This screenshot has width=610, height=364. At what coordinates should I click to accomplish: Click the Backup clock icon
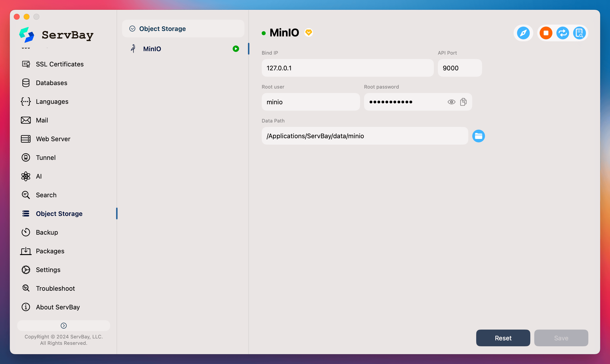(x=26, y=232)
